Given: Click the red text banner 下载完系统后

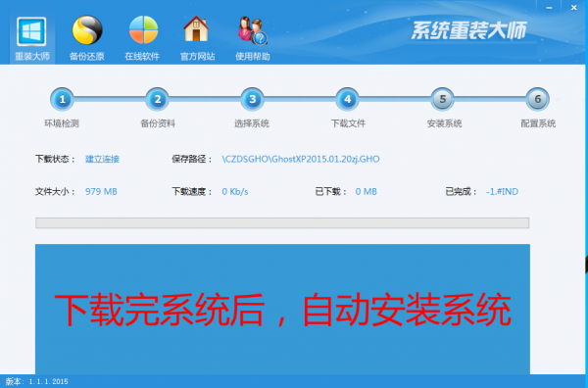Looking at the screenshot, I should click(x=283, y=310).
